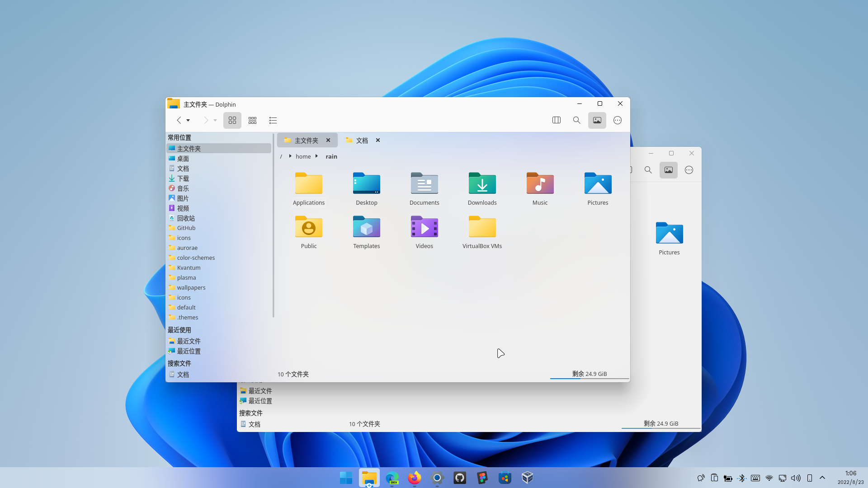Click the breadcrumb arrow before home
The height and width of the screenshot is (488, 868).
[x=290, y=156]
